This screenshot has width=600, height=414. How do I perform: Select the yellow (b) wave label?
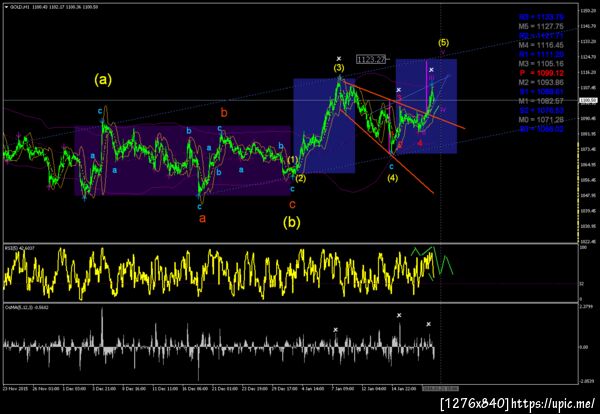pyautogui.click(x=292, y=222)
